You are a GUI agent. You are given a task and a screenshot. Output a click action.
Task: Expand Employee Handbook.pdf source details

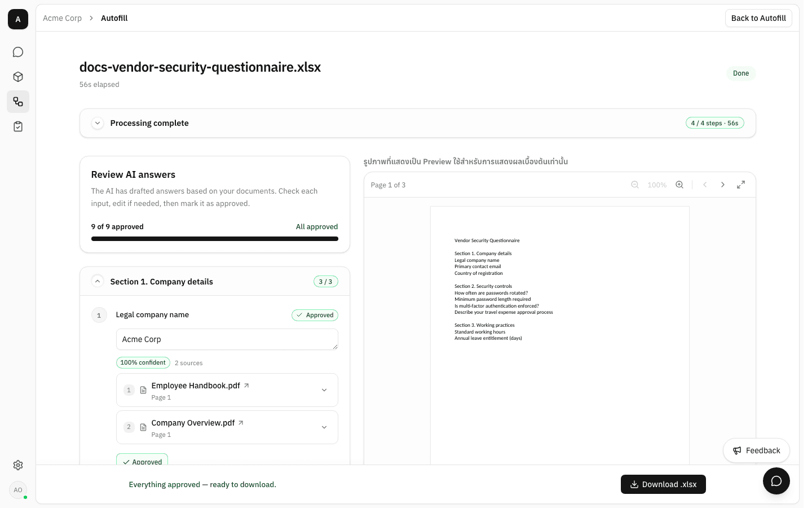(324, 390)
